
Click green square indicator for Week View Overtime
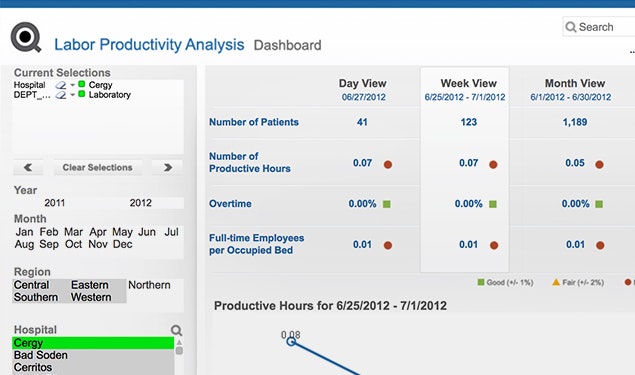[492, 204]
